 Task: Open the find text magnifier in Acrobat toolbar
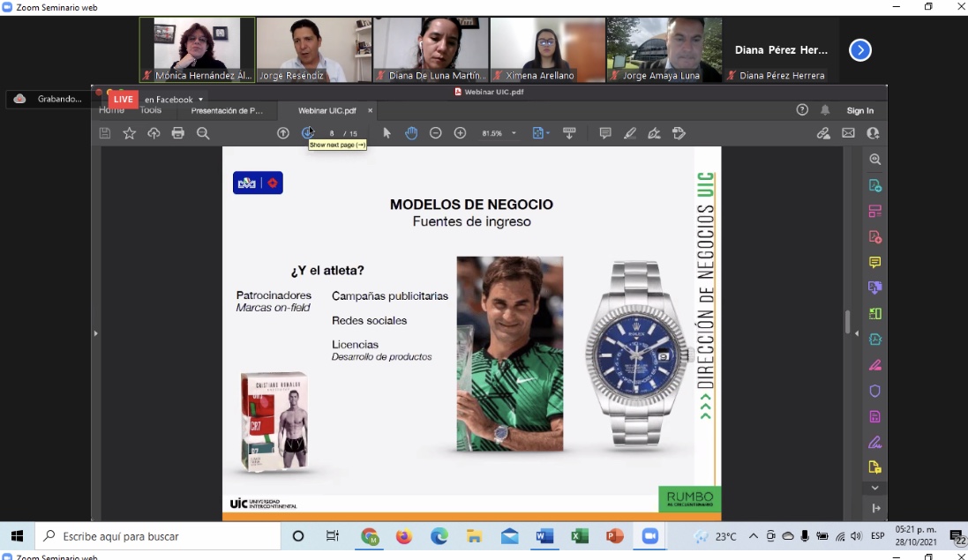pyautogui.click(x=202, y=133)
